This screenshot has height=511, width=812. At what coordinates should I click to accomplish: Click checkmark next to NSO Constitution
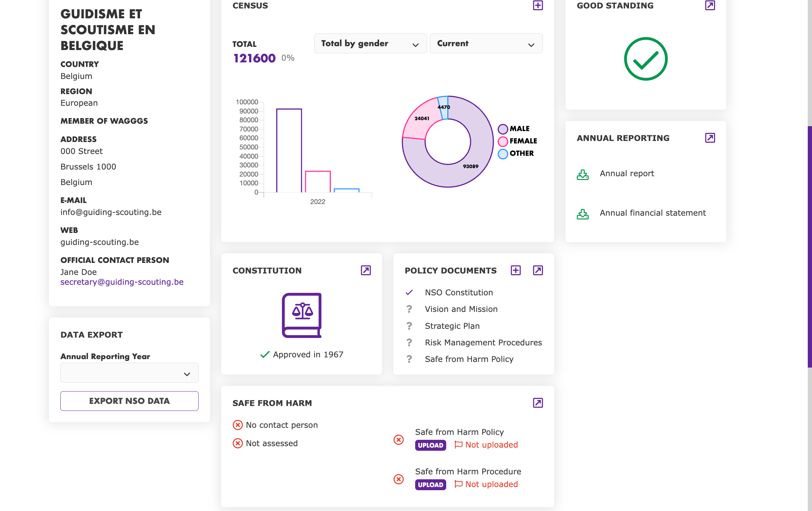(x=409, y=293)
